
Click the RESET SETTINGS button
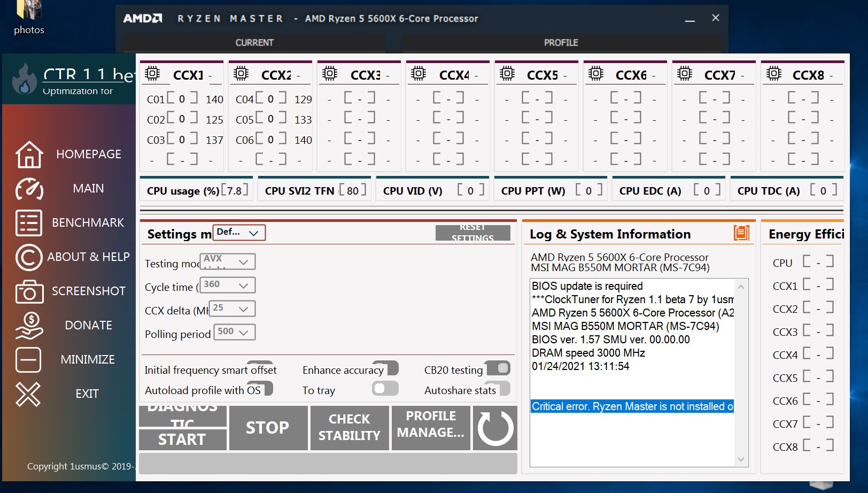pos(473,233)
